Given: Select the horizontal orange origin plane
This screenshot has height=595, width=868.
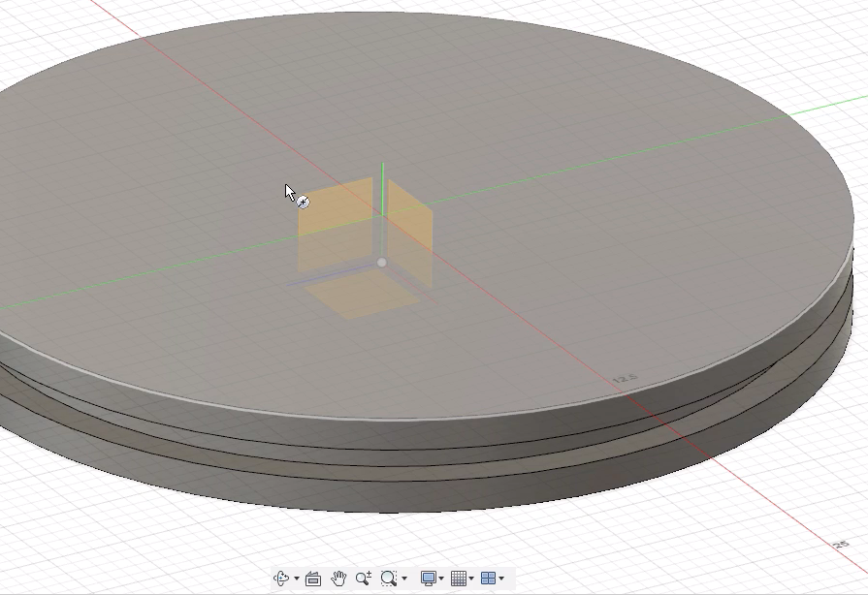Looking at the screenshot, I should [362, 295].
